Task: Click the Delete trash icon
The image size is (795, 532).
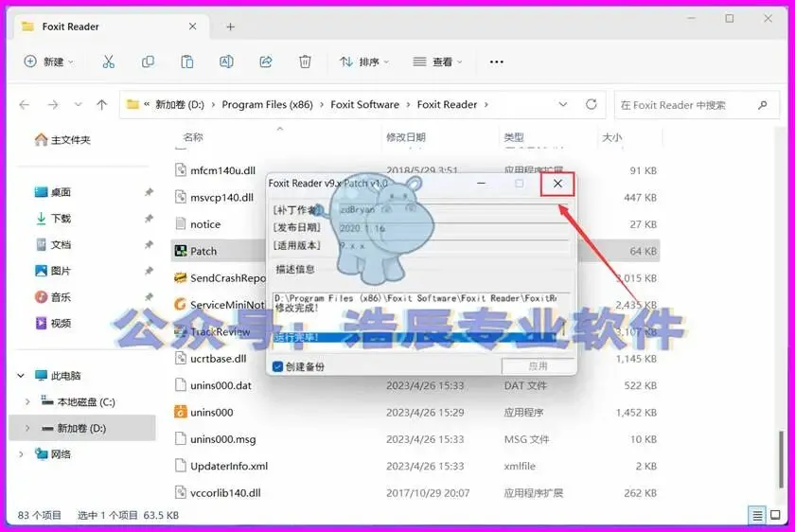Action: (x=305, y=62)
